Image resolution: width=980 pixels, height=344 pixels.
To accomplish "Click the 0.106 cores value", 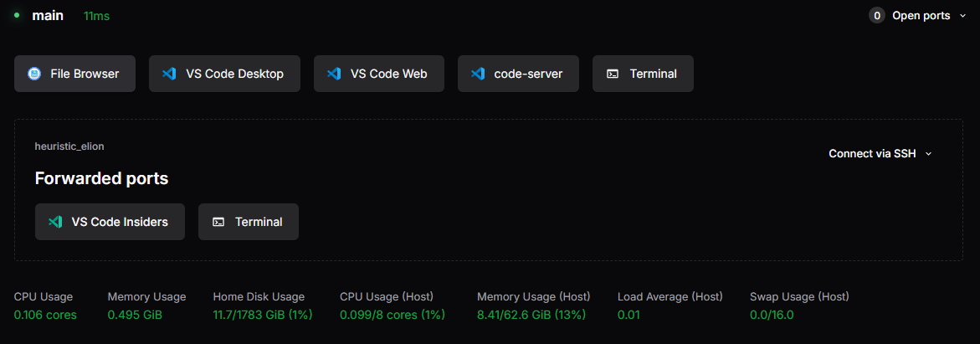I will pos(45,315).
